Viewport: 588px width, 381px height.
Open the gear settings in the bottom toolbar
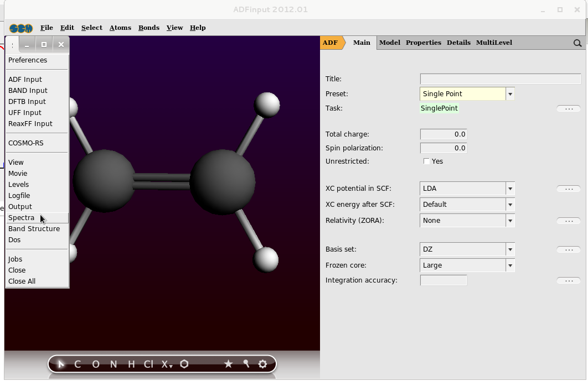[262, 364]
